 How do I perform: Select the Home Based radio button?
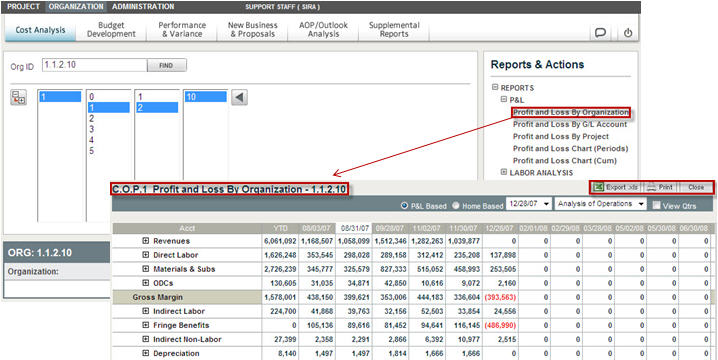tap(456, 206)
